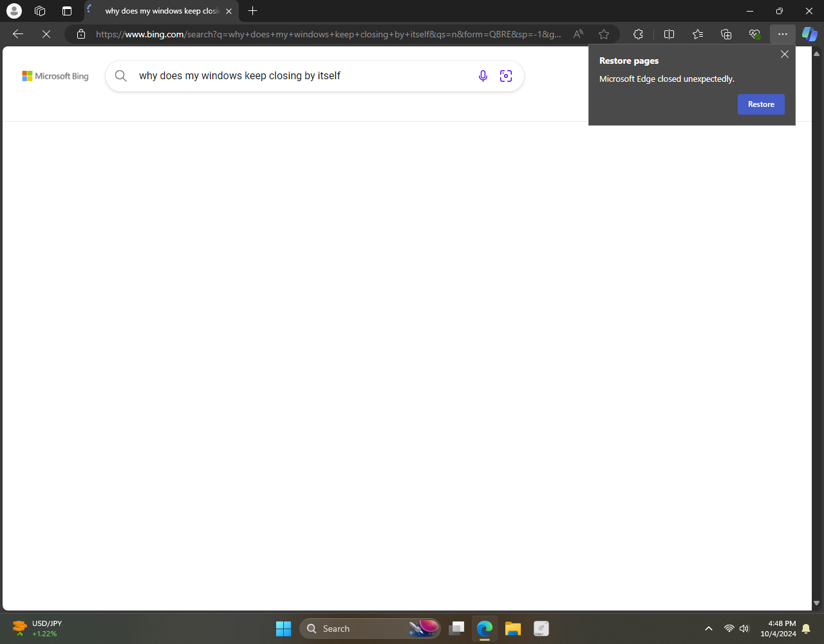The height and width of the screenshot is (644, 824).
Task: Click the Bing search query field
Action: click(303, 76)
